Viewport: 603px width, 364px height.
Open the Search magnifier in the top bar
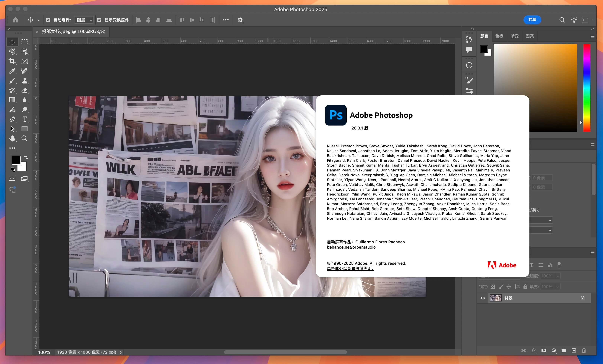click(562, 20)
